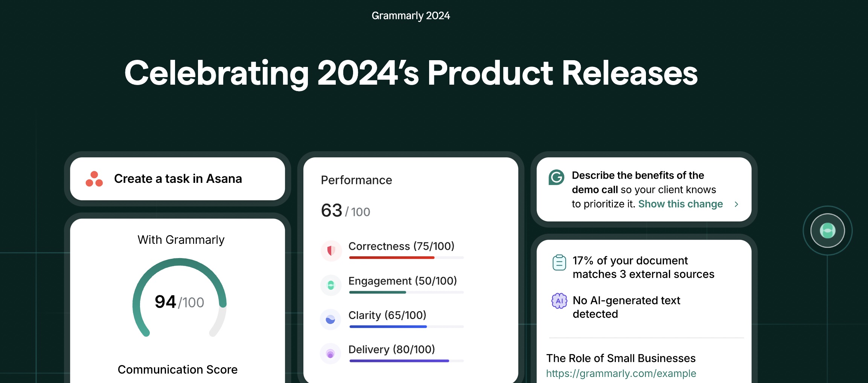Viewport: 868px width, 383px height.
Task: Click the 94/100 communication score gauge
Action: point(180,298)
